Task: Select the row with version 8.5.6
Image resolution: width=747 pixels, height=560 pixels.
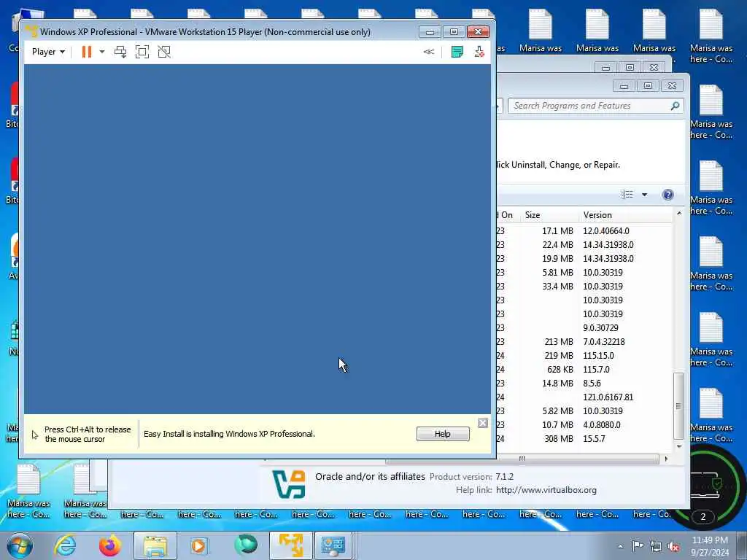Action: coord(584,383)
